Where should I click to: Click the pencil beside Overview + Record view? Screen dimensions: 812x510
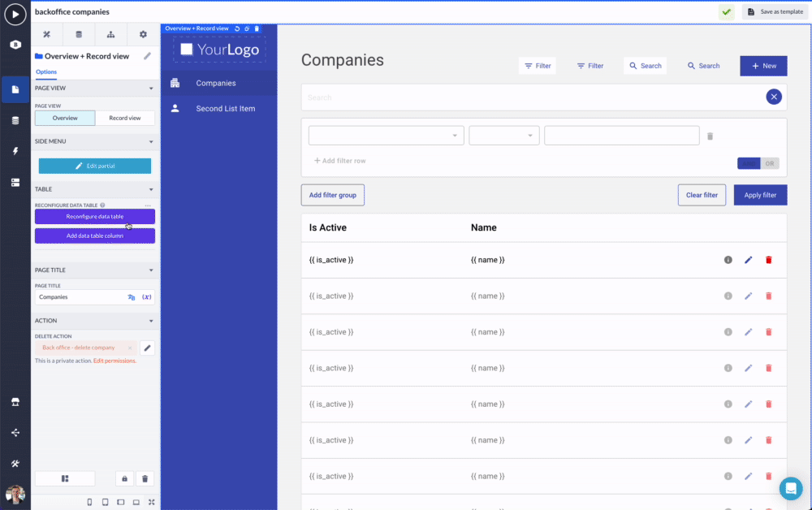point(148,57)
